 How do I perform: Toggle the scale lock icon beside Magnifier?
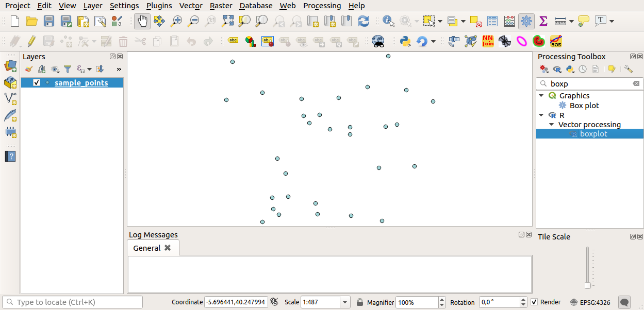point(360,302)
